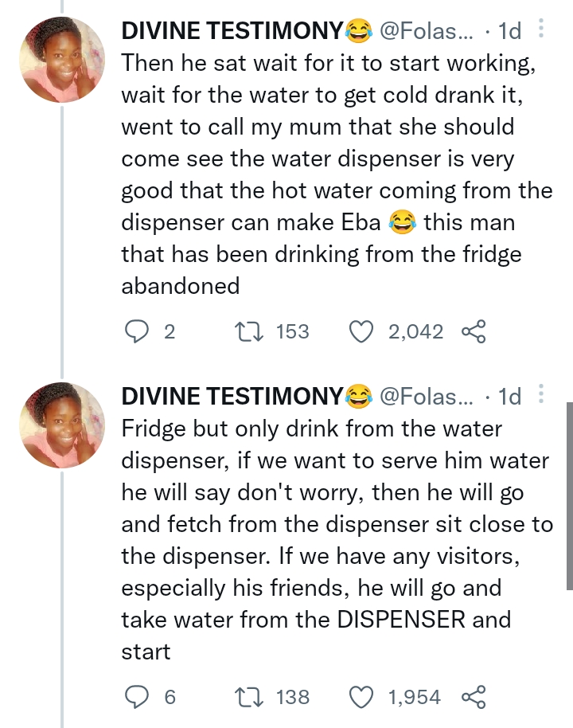Click the page scrollbar on the right edge
This screenshot has height=728, width=573.
[569, 494]
